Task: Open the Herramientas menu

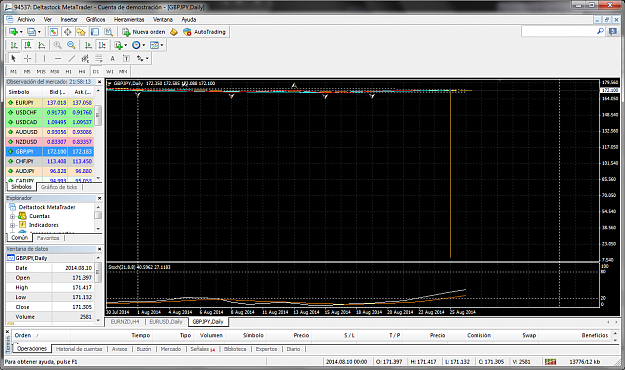Action: [129, 19]
